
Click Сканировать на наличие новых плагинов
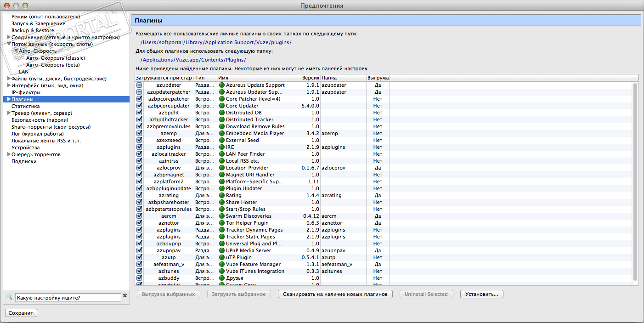pos(335,294)
